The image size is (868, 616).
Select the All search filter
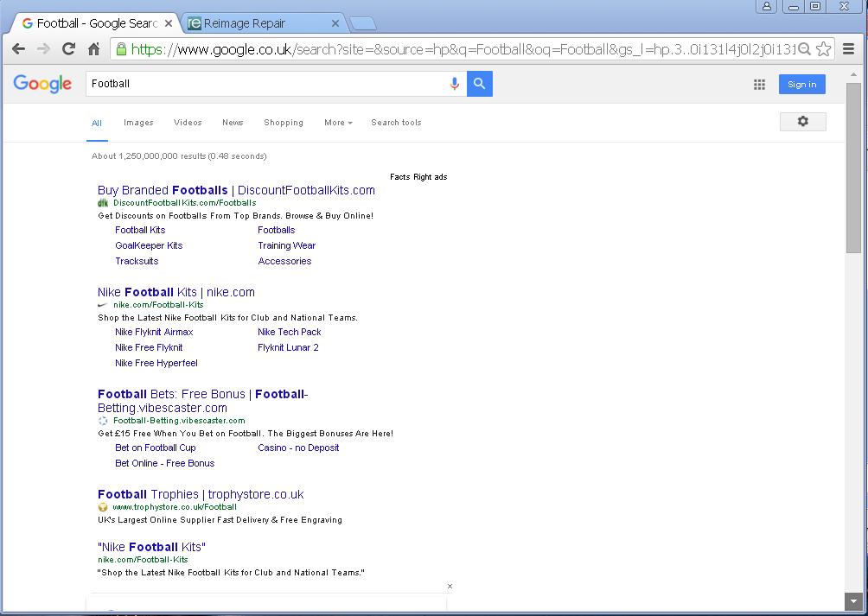[97, 123]
